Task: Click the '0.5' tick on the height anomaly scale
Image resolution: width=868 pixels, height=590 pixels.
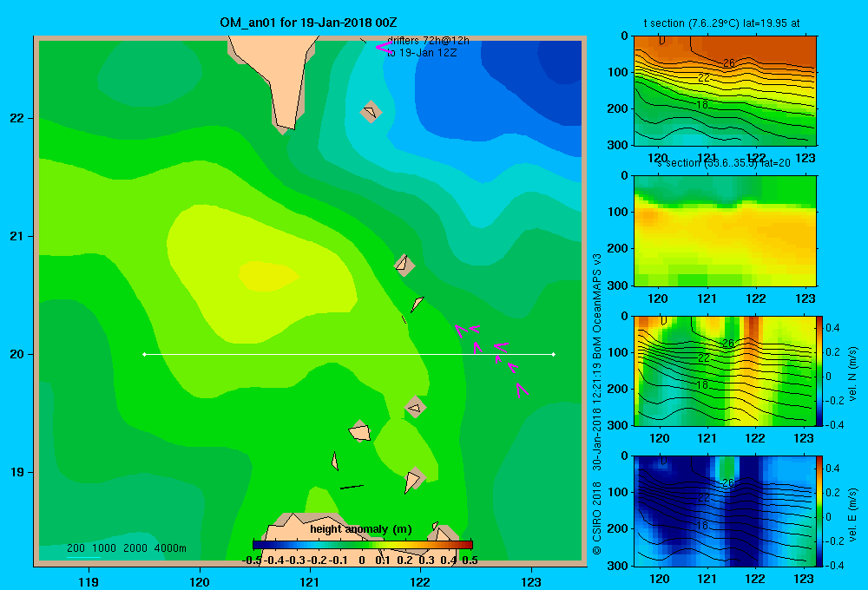Action: click(x=470, y=560)
